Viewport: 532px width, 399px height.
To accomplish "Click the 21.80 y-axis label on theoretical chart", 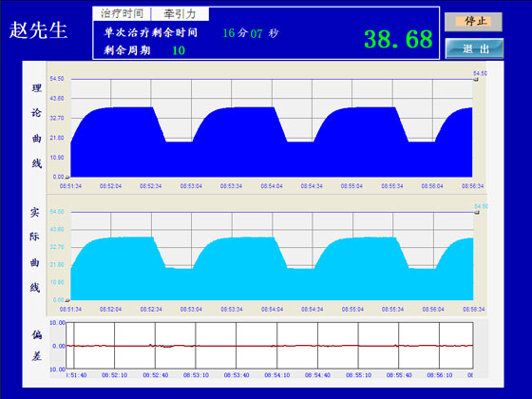I will click(57, 138).
